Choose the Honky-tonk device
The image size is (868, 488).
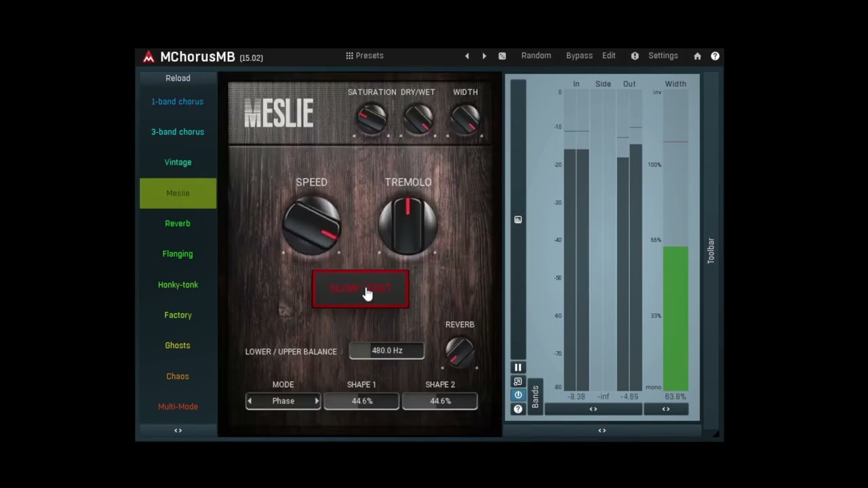178,285
